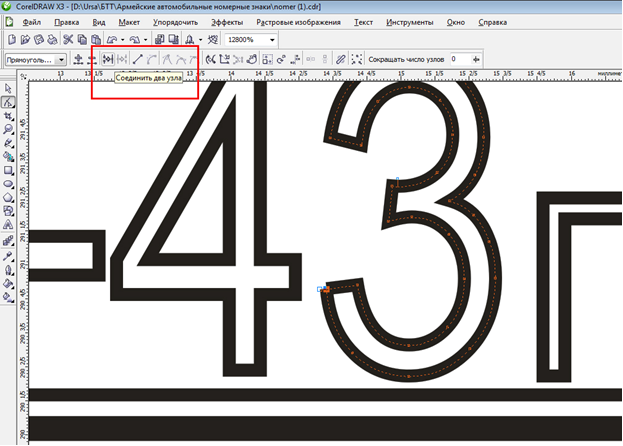623x446 pixels.
Task: Open the Текст menu
Action: tap(363, 22)
